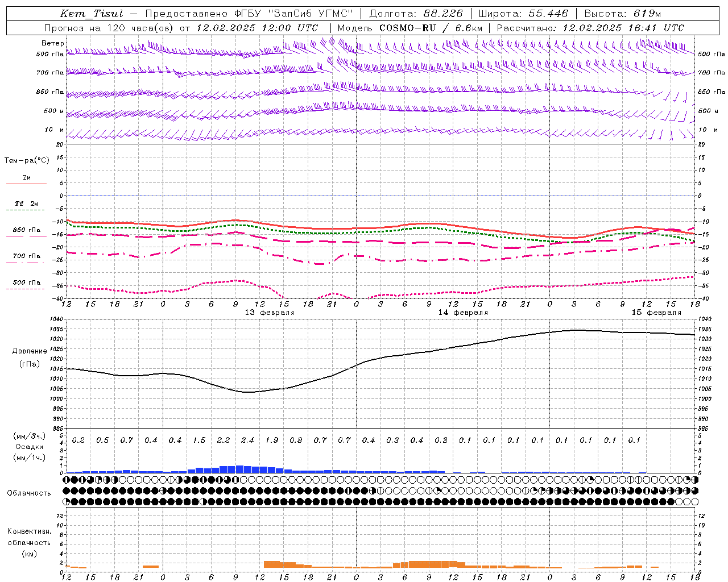Image resolution: width=728 pixels, height=582 pixels.
Task: Click the 'Конвективн.' convective cloud label
Action: tap(29, 531)
